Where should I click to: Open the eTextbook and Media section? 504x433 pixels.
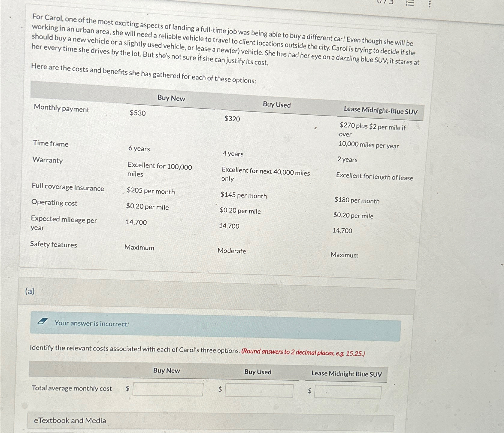click(x=70, y=420)
